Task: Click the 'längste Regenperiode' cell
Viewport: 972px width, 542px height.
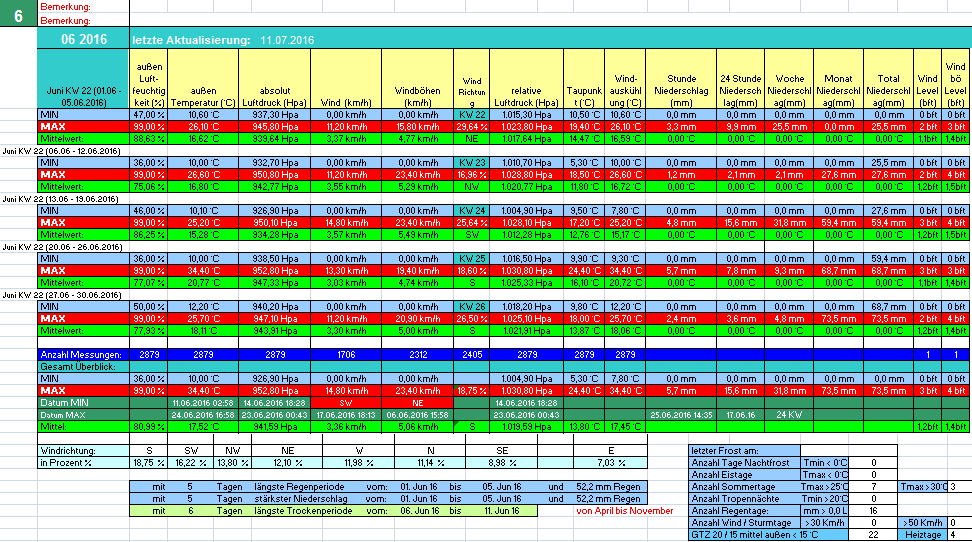Action: [x=299, y=487]
